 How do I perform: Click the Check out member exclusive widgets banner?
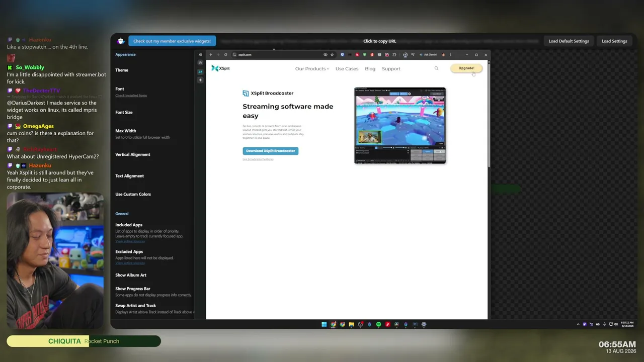[172, 41]
